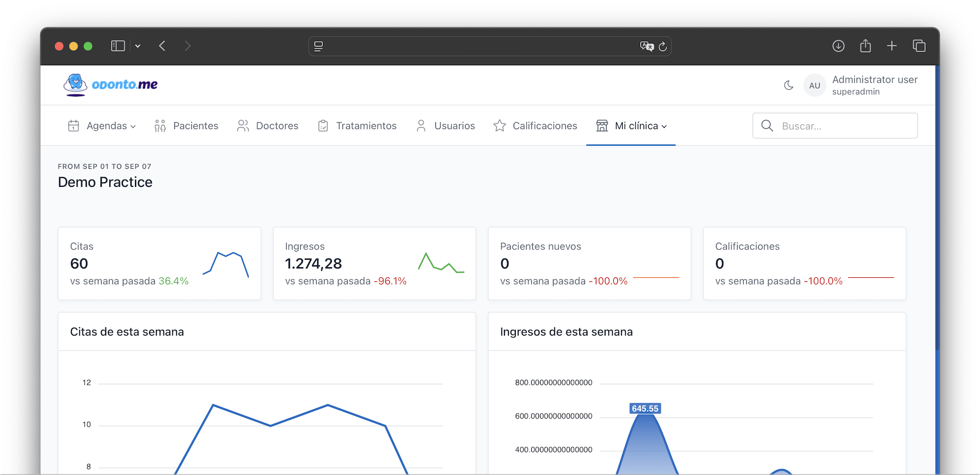This screenshot has height=475, width=980.
Task: Click the 36.4% change value
Action: (173, 281)
